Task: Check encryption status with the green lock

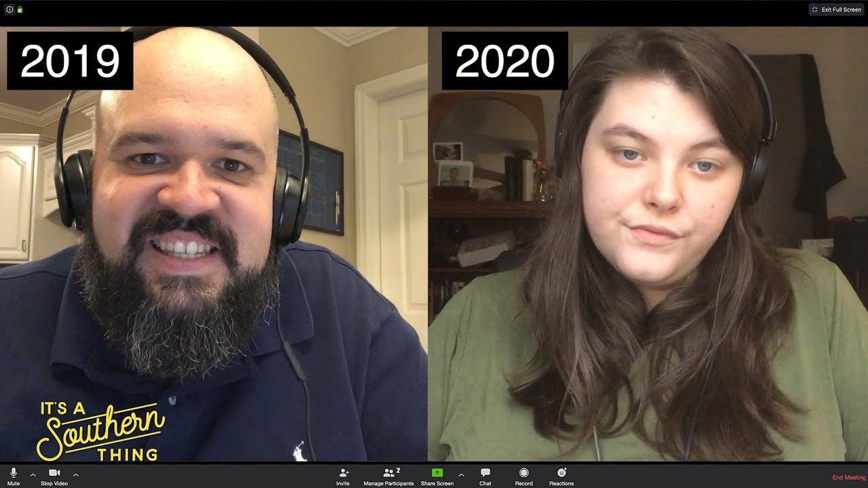Action: tap(20, 9)
